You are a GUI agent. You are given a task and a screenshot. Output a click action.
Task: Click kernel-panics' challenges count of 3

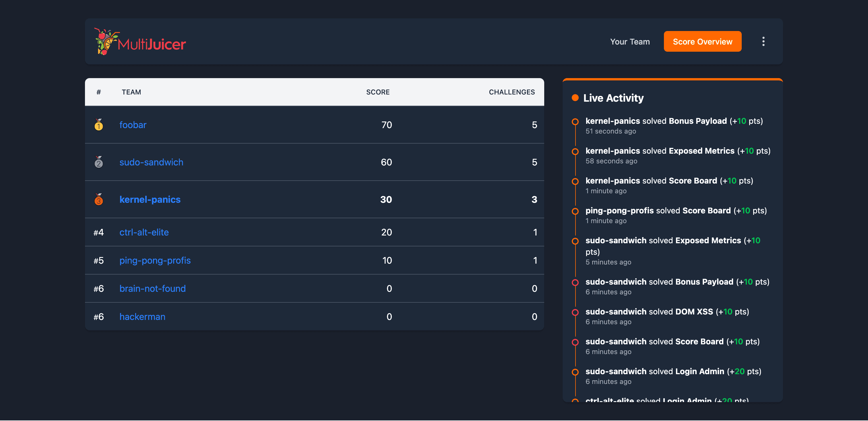(x=534, y=200)
